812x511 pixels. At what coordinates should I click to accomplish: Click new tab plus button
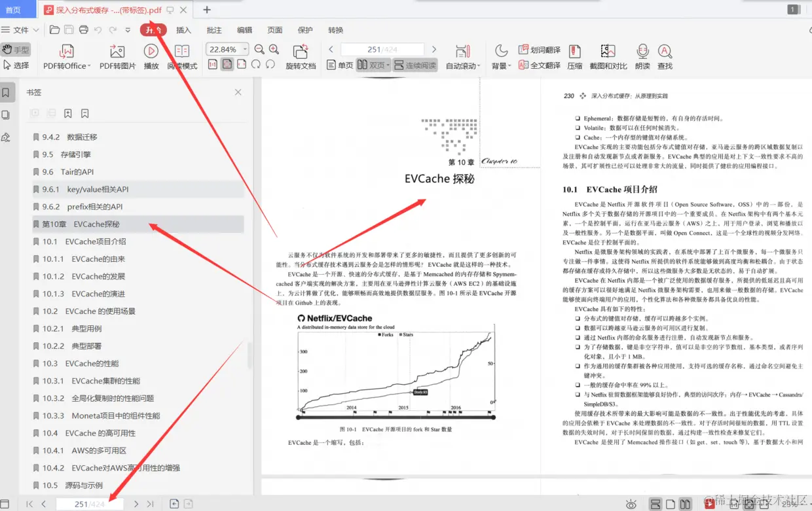[x=207, y=10]
